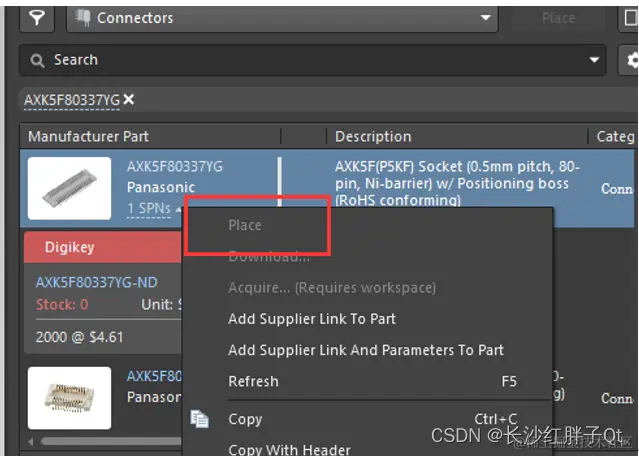Open the AXK5F80337YG-ND supplier part link
The width and height of the screenshot is (639, 456).
tap(97, 282)
